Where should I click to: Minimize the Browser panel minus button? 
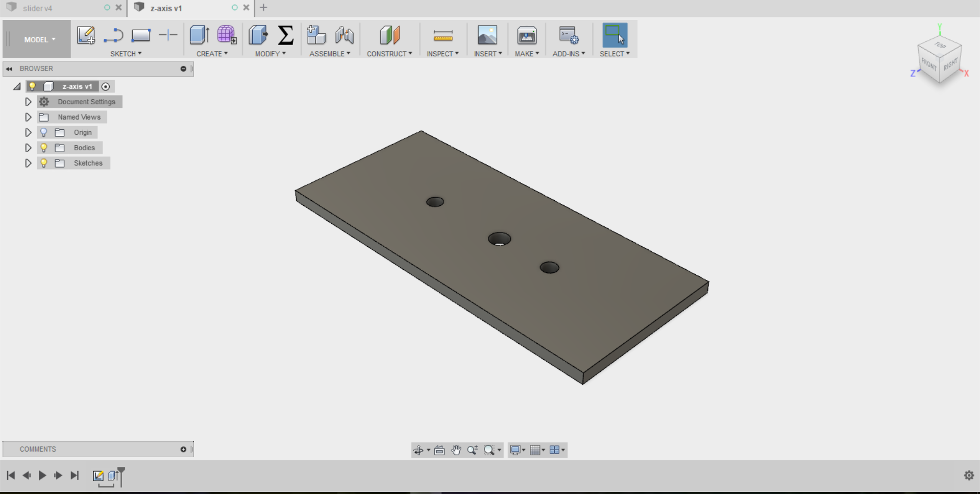point(183,68)
